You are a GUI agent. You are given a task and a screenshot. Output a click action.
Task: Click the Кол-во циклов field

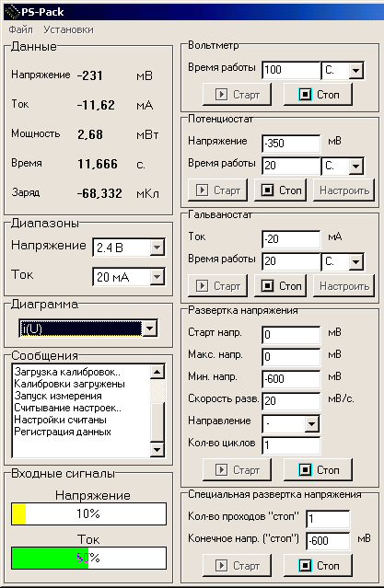click(291, 445)
